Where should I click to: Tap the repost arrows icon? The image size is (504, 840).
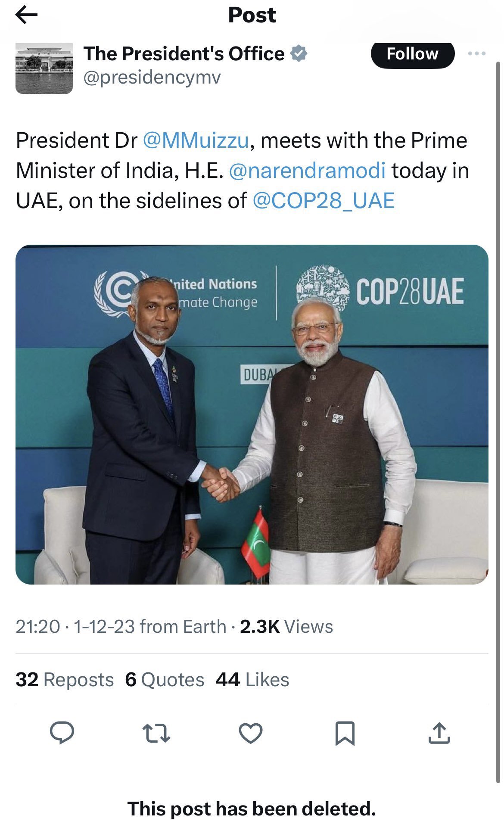[x=156, y=733]
